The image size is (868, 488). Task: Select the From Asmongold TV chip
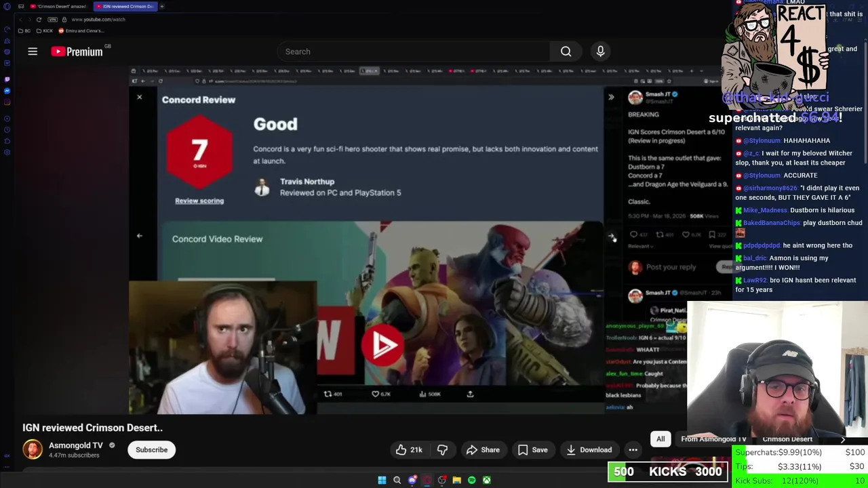[x=713, y=439]
